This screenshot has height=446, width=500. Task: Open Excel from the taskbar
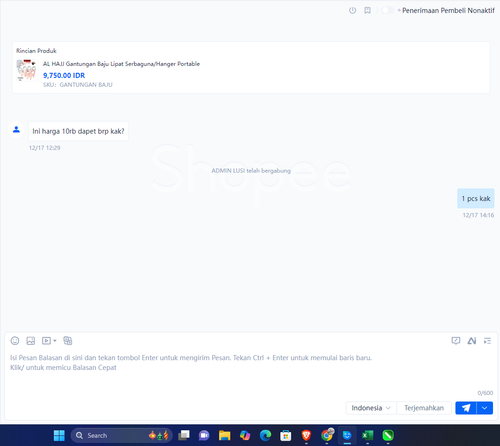pos(368,435)
